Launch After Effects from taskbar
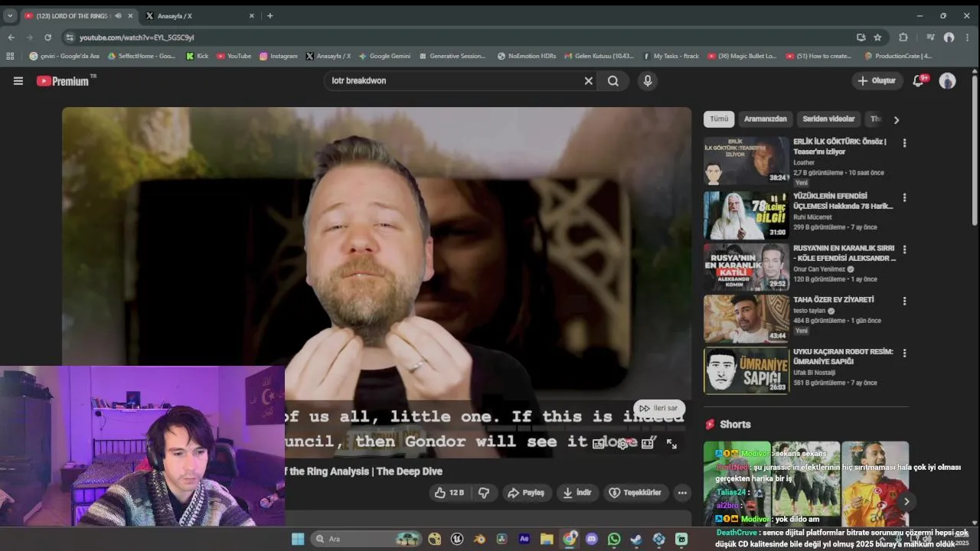980x551 pixels. coord(524,539)
